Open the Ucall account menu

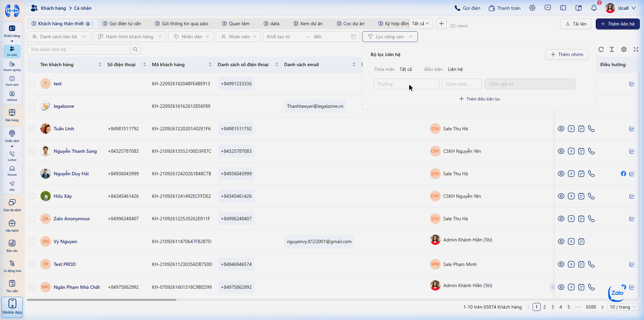click(x=621, y=8)
